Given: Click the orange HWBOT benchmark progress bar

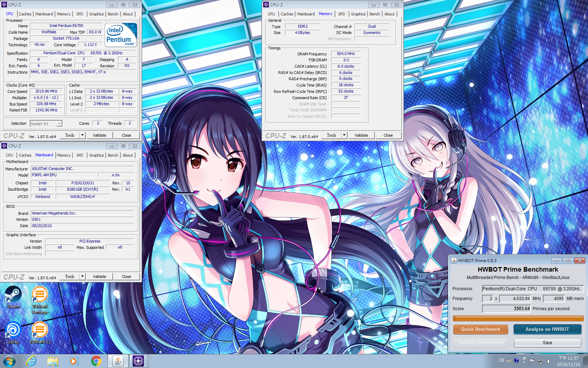Looking at the screenshot, I should (x=518, y=318).
